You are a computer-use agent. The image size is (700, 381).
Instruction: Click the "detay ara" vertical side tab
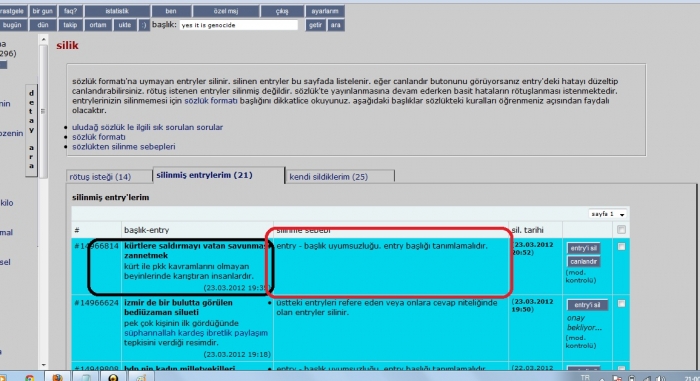[x=31, y=130]
